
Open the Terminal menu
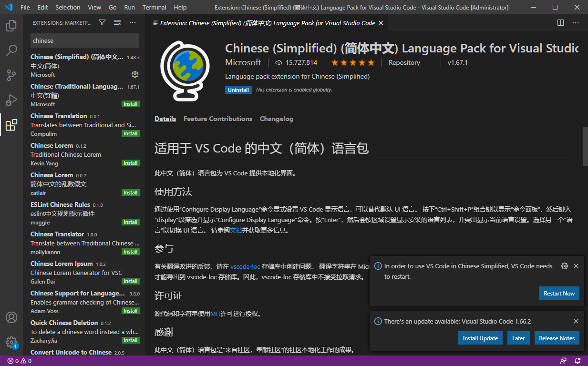tap(154, 7)
